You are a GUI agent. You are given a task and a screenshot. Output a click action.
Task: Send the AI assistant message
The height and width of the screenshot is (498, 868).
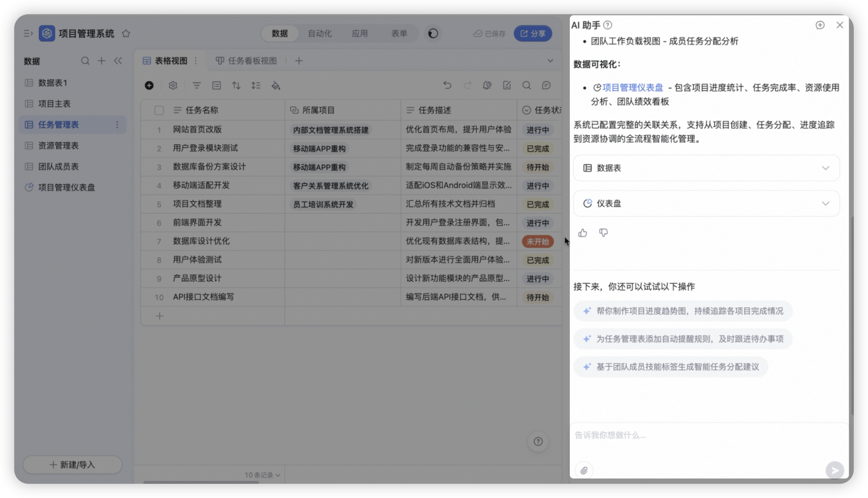click(x=834, y=470)
